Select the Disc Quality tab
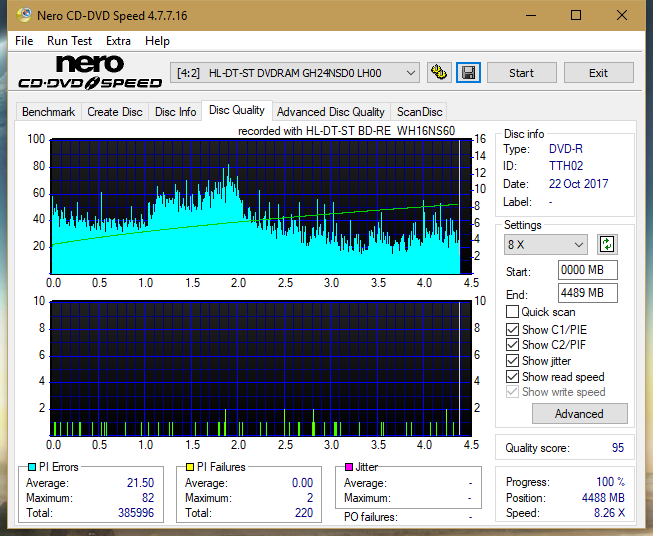This screenshot has height=536, width=653. (237, 110)
